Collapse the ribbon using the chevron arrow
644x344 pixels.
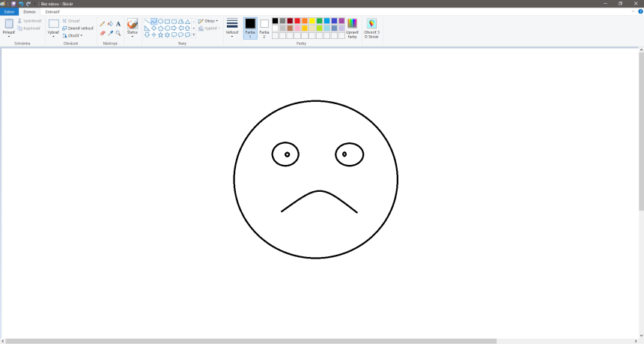click(x=633, y=12)
